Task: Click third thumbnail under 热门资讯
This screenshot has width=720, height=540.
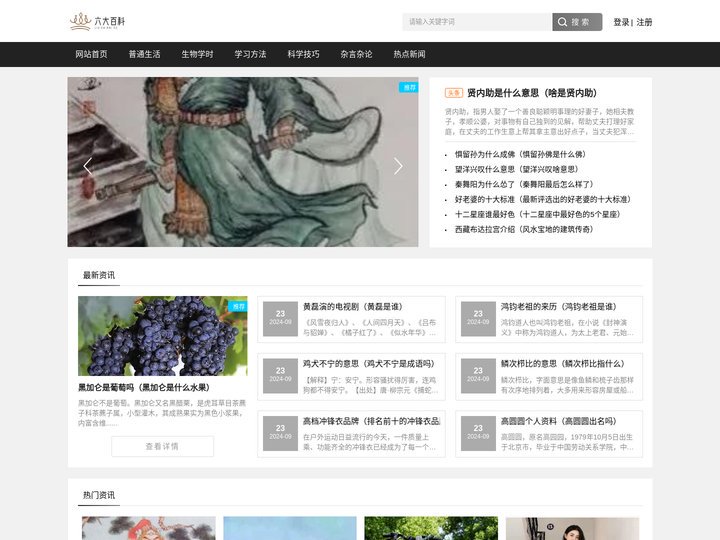Action: tap(431, 528)
